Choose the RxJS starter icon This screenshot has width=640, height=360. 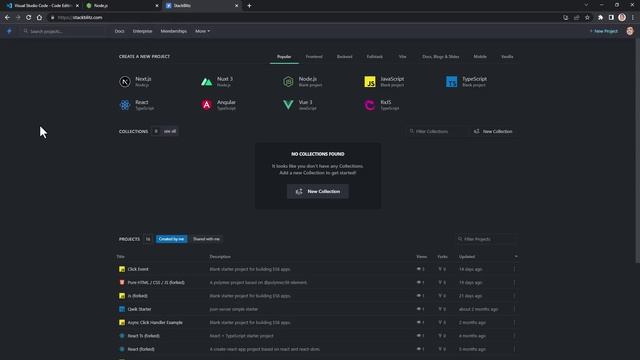370,105
